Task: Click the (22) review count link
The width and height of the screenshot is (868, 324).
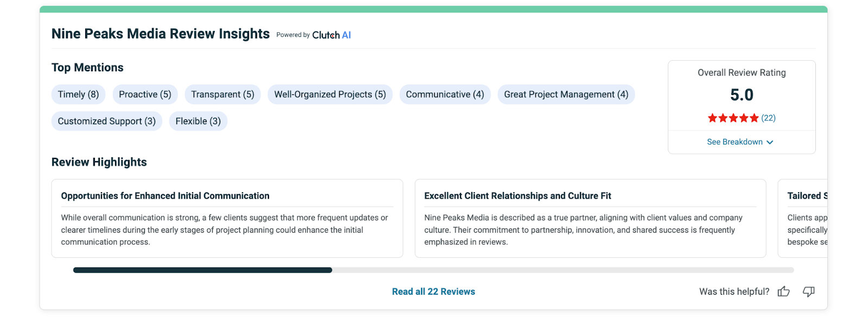Action: point(768,118)
